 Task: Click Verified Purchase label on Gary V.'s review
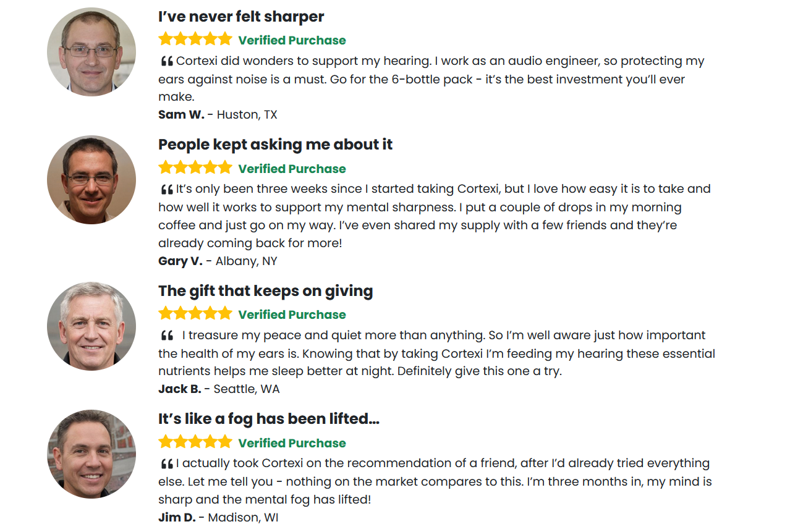tap(292, 169)
